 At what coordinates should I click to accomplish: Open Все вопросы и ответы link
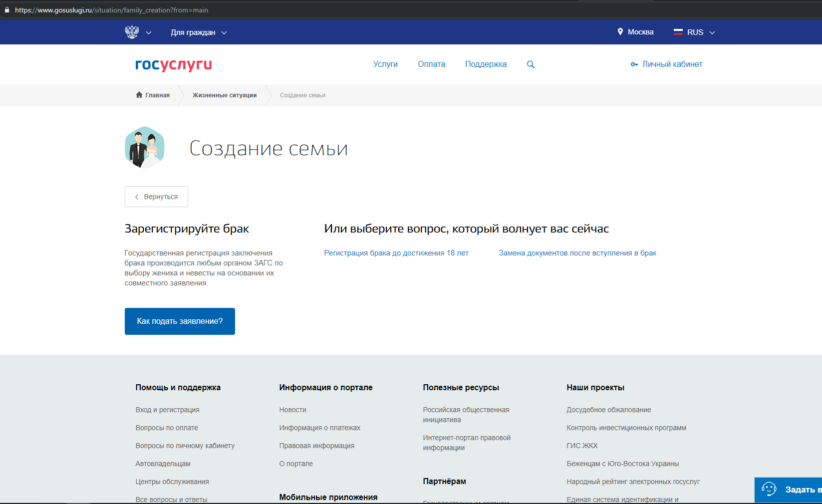171,500
